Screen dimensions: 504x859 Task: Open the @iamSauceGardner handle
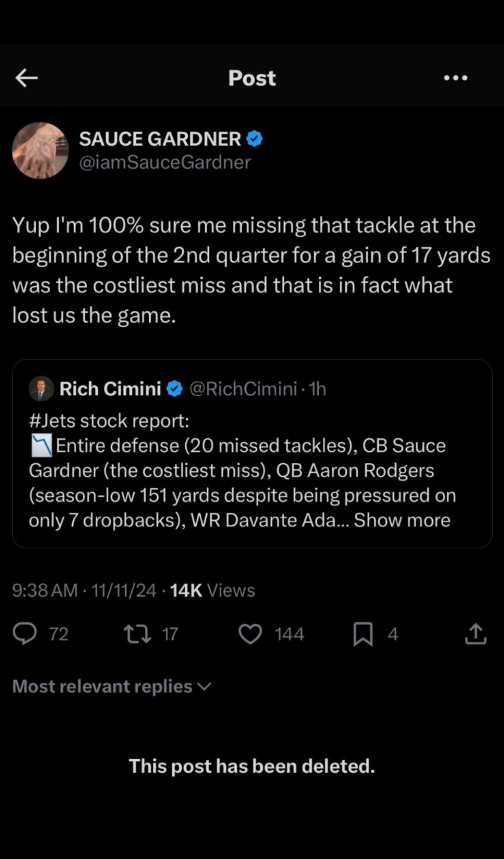[164, 162]
